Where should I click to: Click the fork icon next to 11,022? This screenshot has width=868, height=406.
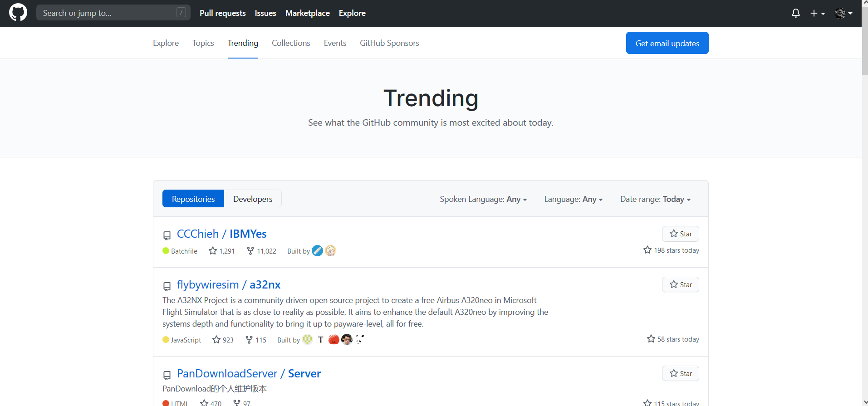(250, 250)
